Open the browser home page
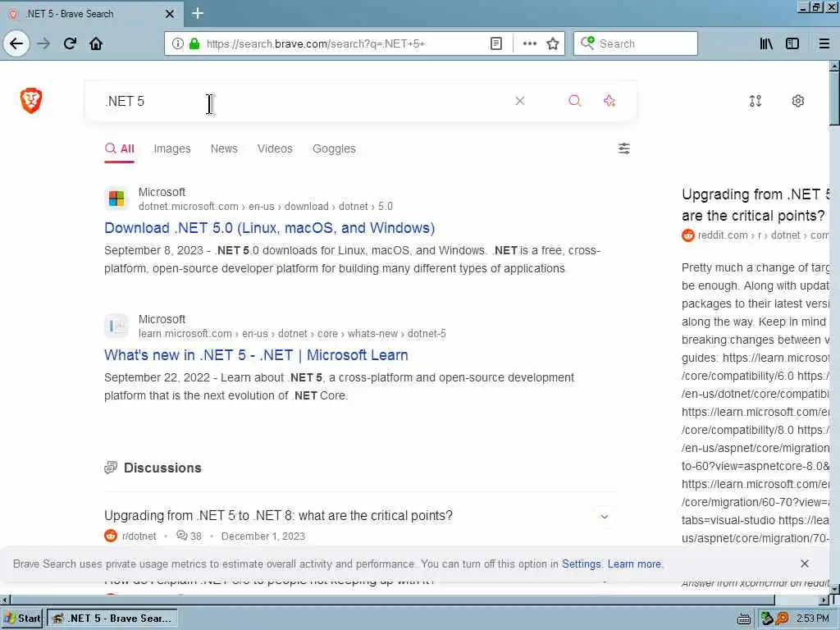The image size is (840, 630). (x=96, y=43)
